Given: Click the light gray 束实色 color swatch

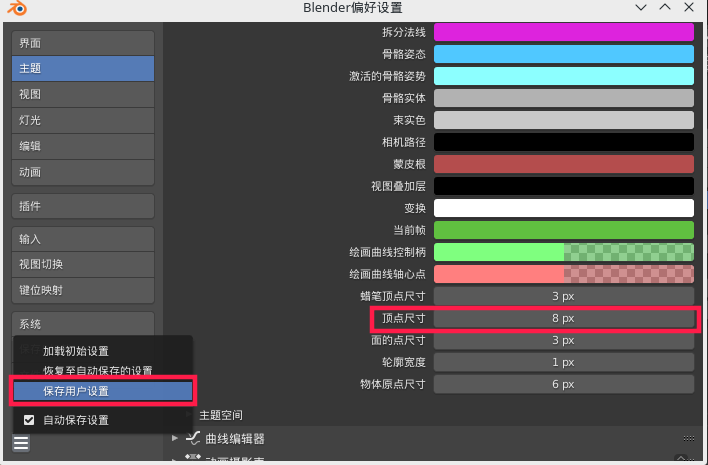Looking at the screenshot, I should coord(564,120).
